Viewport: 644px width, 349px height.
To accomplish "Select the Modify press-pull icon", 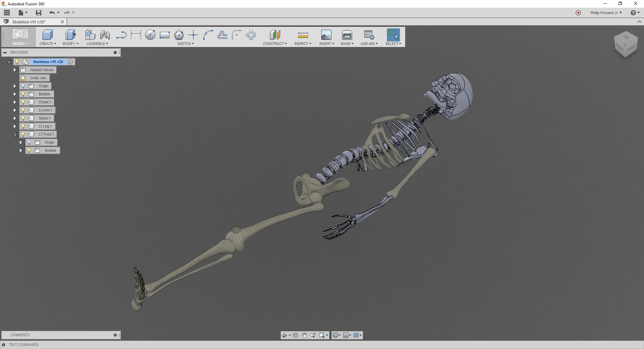I will 70,35.
